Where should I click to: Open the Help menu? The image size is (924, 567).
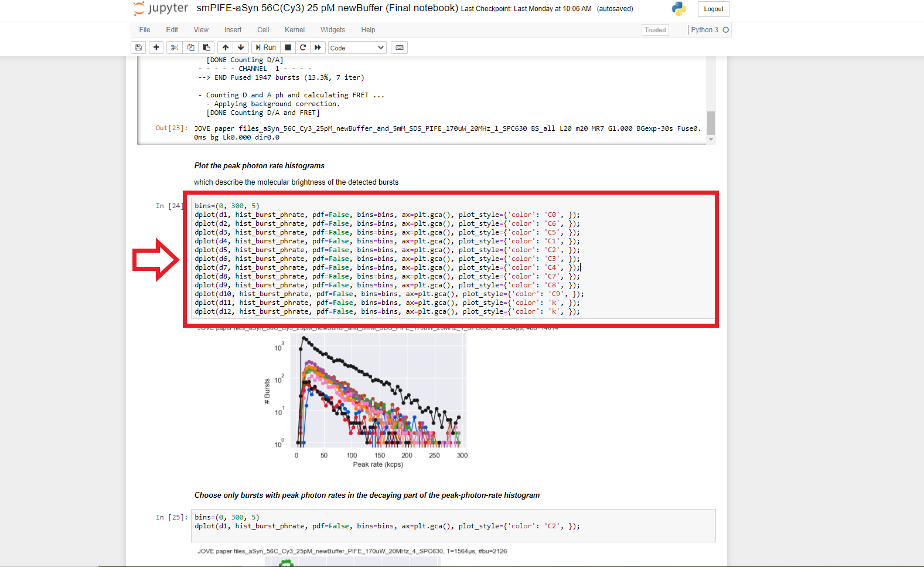368,30
